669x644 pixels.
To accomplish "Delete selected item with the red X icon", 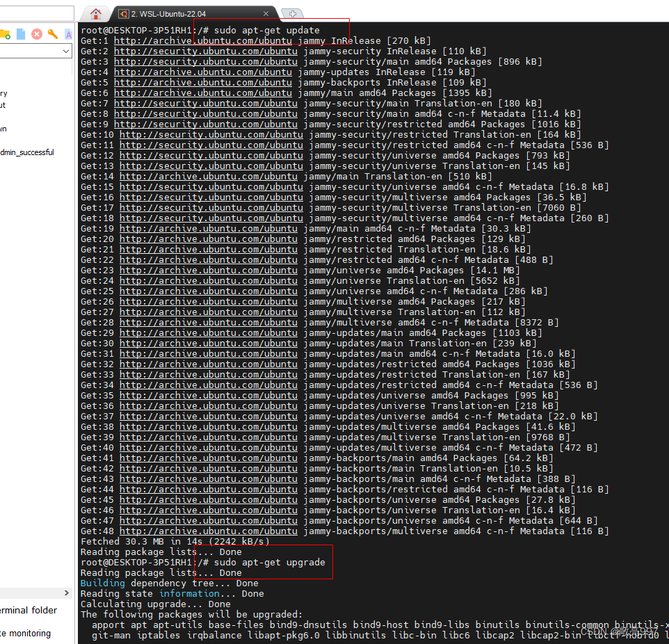I will [37, 34].
